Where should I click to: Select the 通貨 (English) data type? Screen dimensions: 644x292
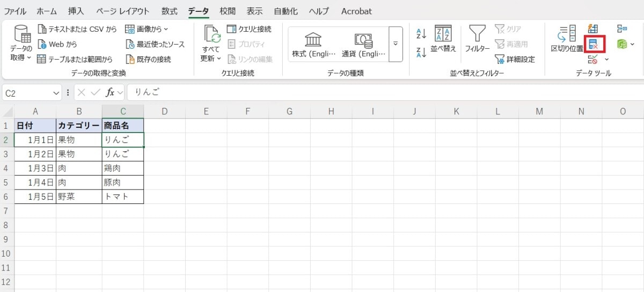363,44
